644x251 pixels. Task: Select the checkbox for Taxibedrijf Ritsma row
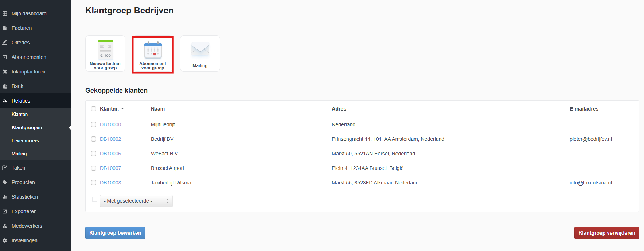point(94,183)
